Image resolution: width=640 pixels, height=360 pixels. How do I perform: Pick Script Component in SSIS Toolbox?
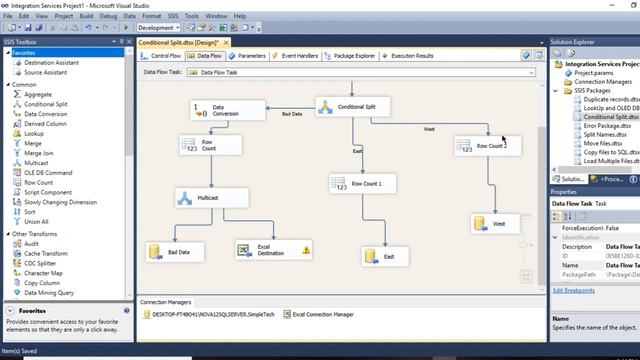48,192
